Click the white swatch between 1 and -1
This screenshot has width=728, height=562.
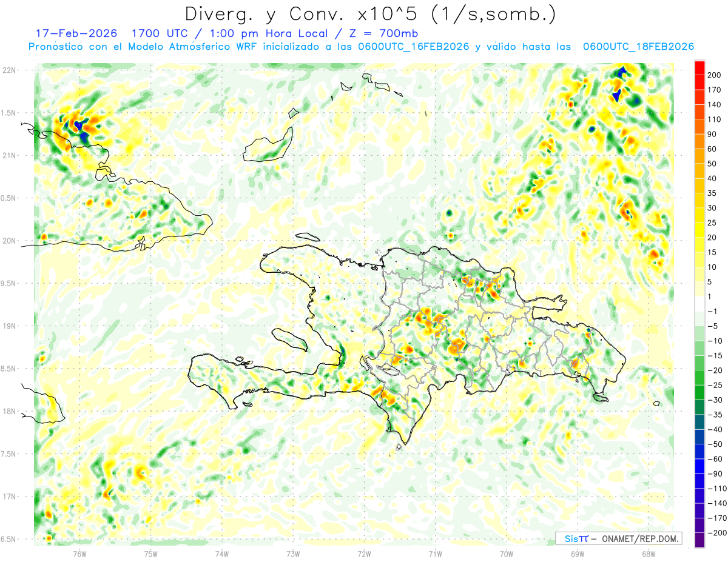click(x=699, y=304)
